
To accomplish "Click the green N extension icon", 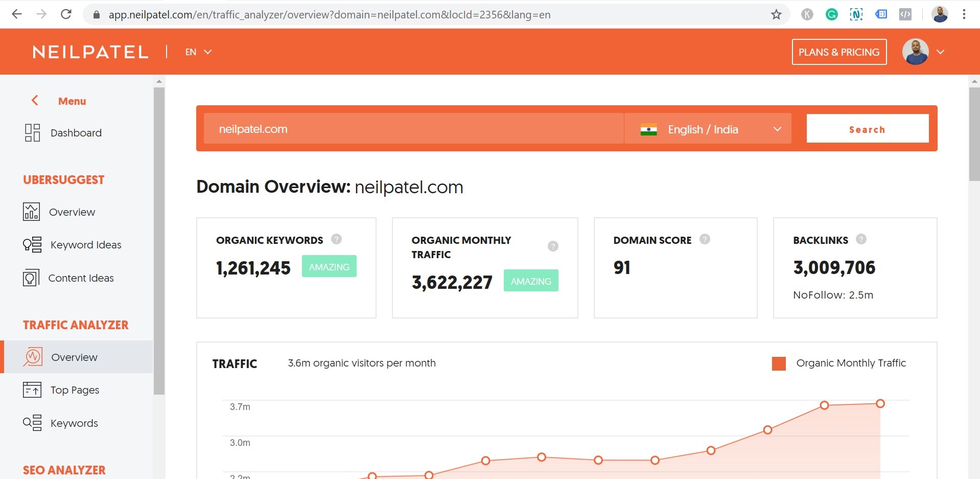I will [x=856, y=14].
